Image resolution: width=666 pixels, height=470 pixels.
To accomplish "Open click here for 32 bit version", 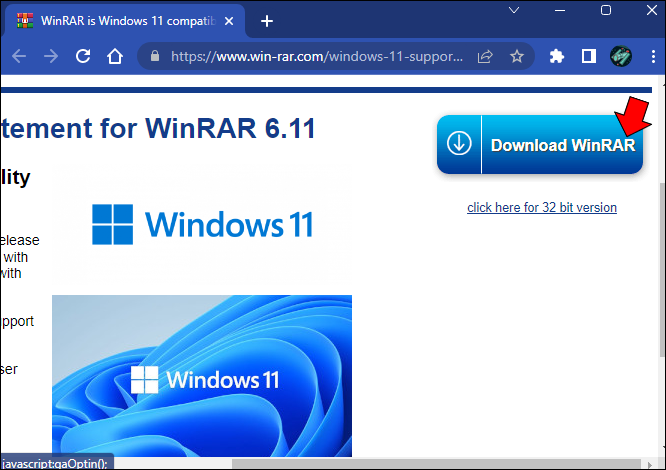I will 542,208.
